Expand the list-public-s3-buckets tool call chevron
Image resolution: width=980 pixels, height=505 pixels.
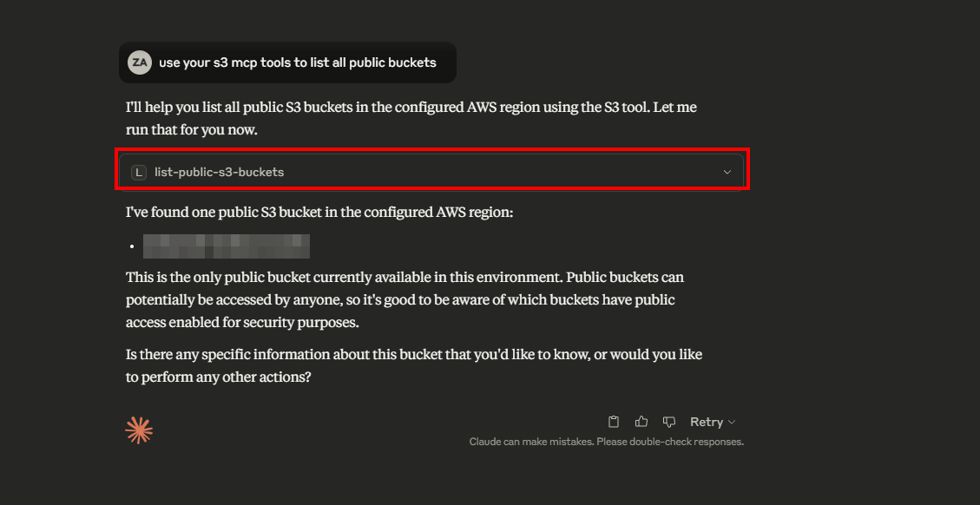click(x=727, y=172)
